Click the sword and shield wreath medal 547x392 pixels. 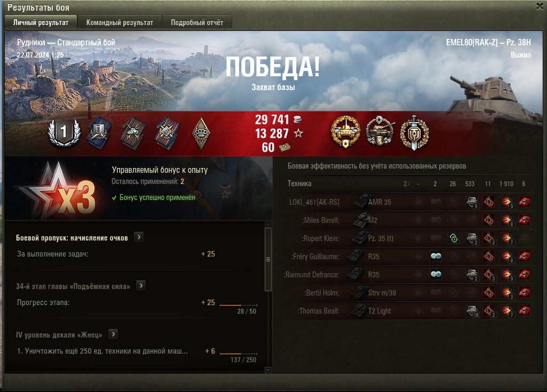coord(414,133)
